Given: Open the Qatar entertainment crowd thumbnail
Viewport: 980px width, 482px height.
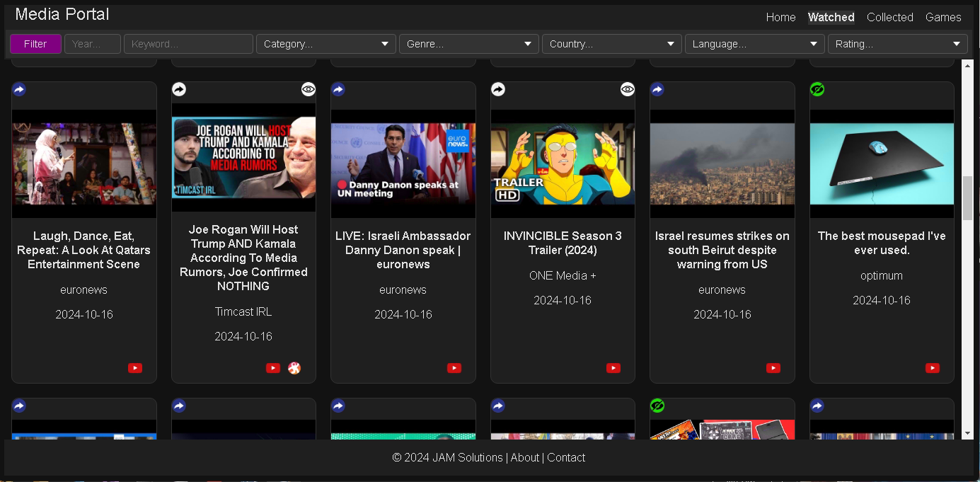Looking at the screenshot, I should pos(84,163).
